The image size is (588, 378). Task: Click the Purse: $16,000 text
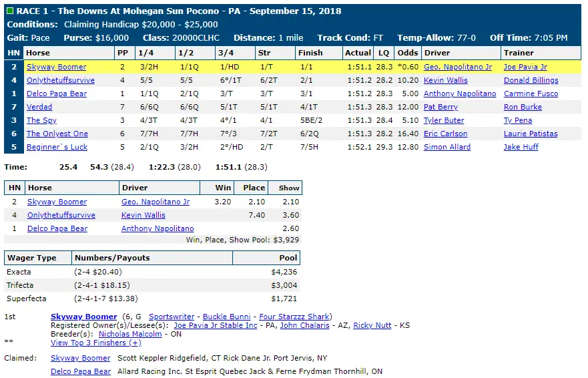click(96, 38)
